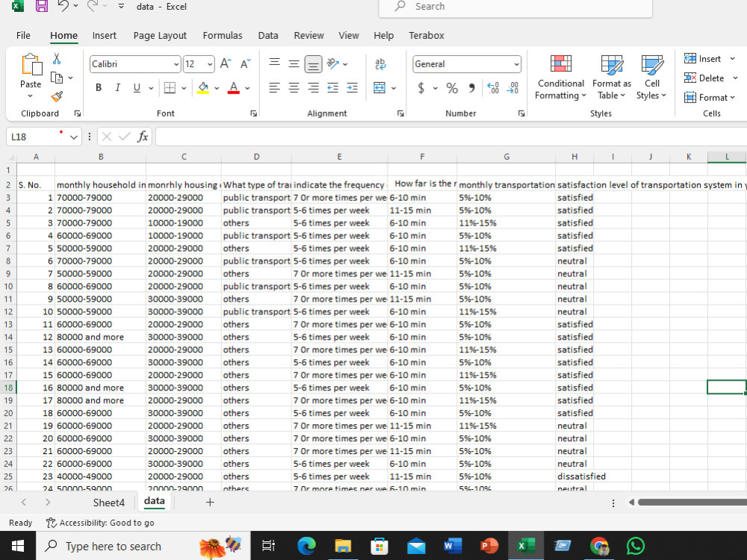Select column D header
The width and height of the screenshot is (747, 560).
[256, 157]
